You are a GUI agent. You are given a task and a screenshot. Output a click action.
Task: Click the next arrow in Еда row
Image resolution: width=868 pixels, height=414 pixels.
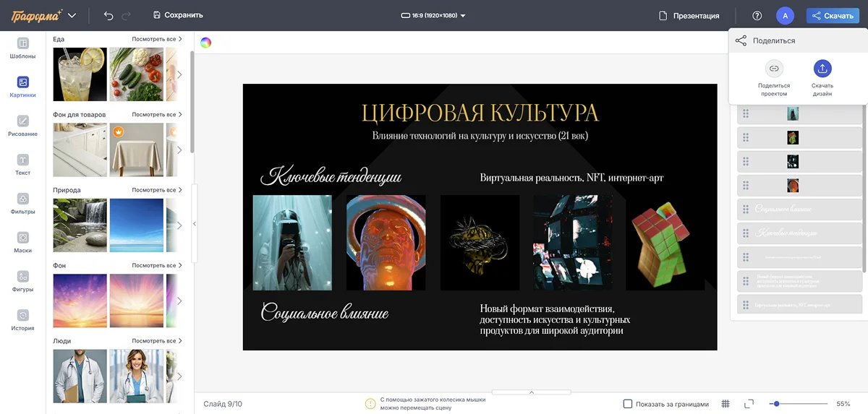pos(179,74)
